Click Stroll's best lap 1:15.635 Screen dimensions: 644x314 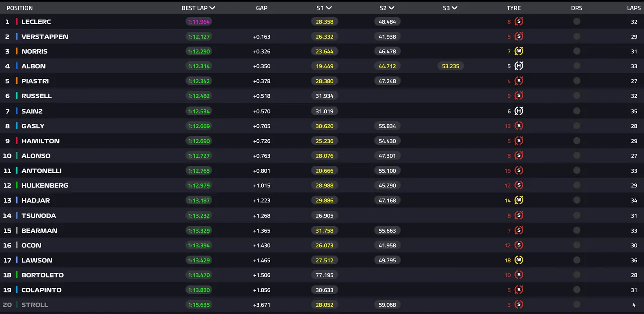pos(199,305)
